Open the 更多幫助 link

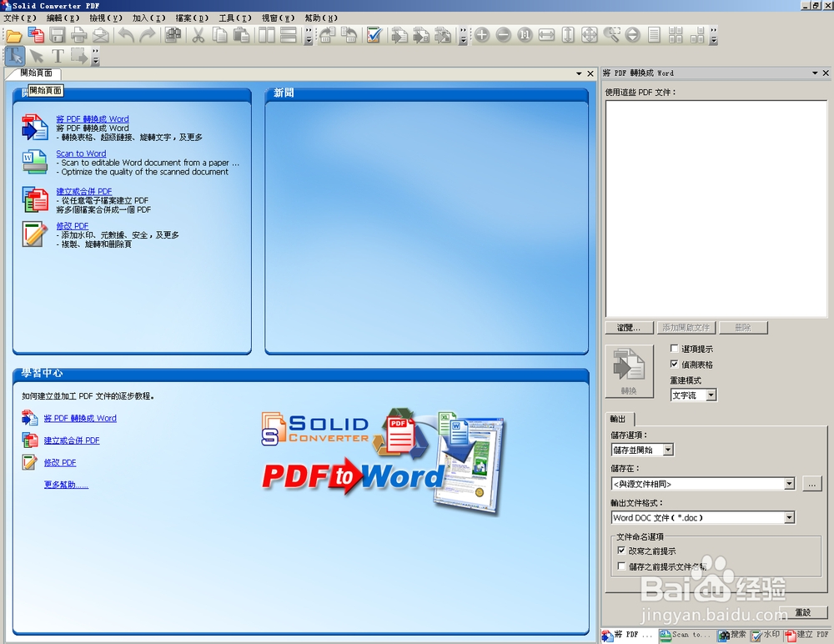pos(66,485)
